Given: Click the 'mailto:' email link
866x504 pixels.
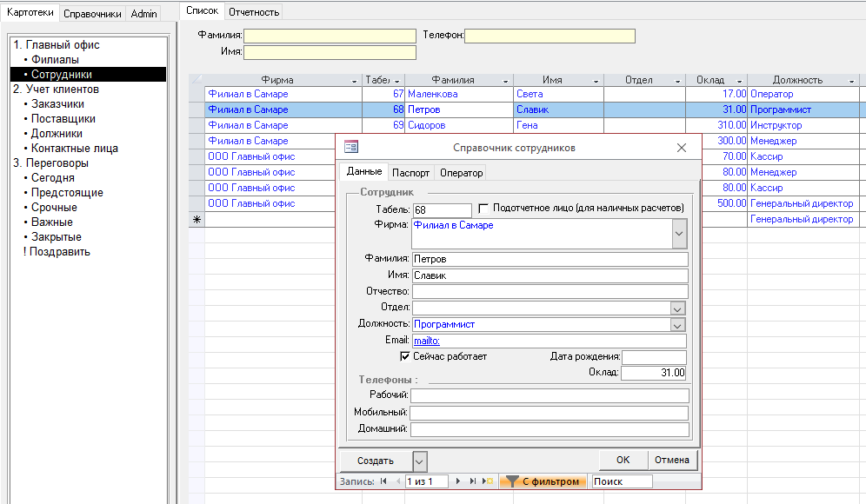Looking at the screenshot, I should point(427,341).
